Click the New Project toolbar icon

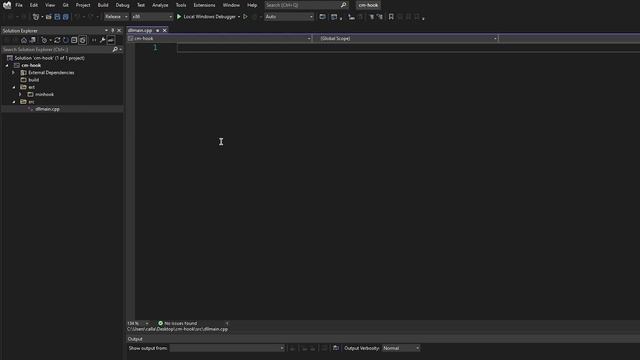36,17
